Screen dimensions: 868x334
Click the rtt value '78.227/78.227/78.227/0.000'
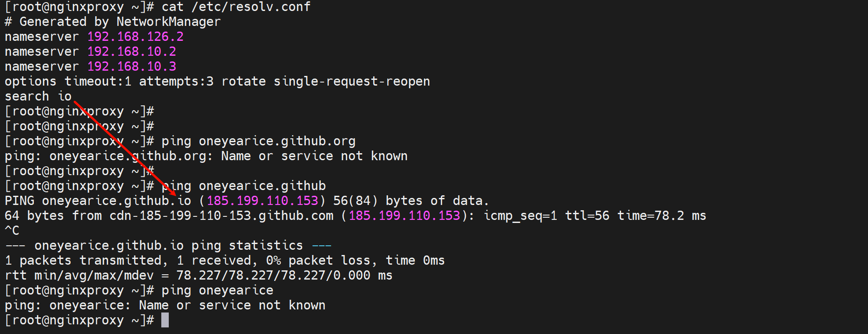[x=273, y=275]
